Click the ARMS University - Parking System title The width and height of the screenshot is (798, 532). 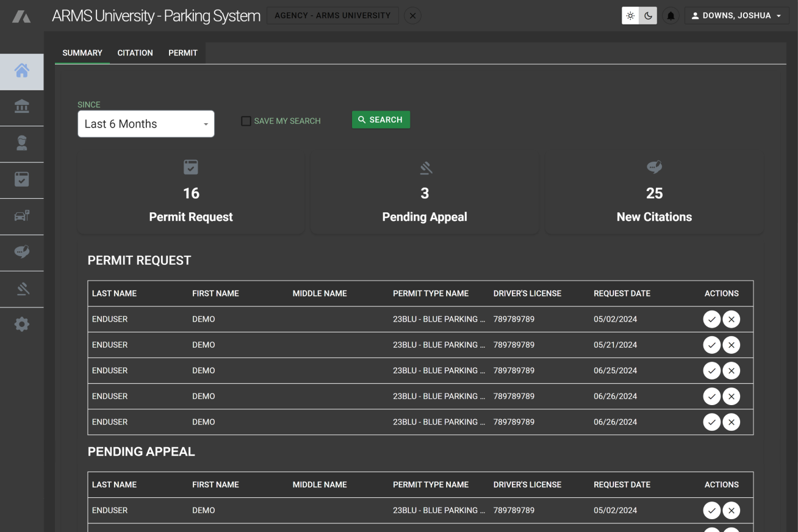(156, 16)
